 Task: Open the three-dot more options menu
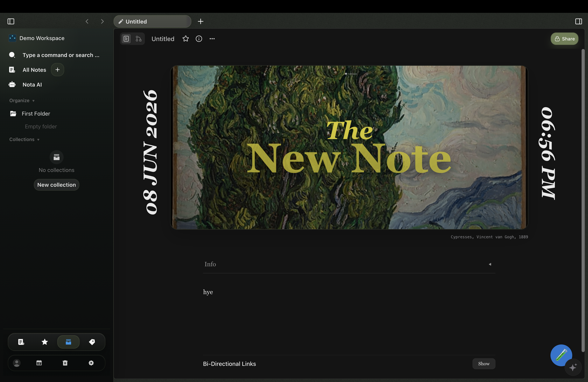212,39
